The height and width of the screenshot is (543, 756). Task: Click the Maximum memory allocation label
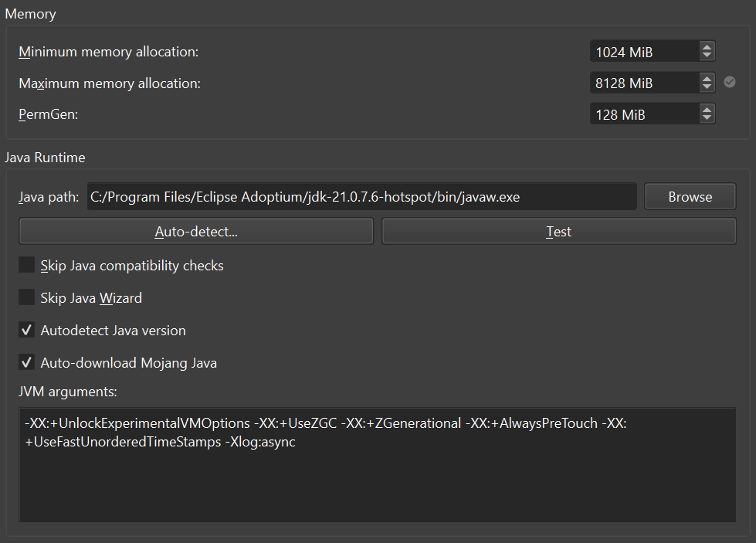tap(110, 83)
